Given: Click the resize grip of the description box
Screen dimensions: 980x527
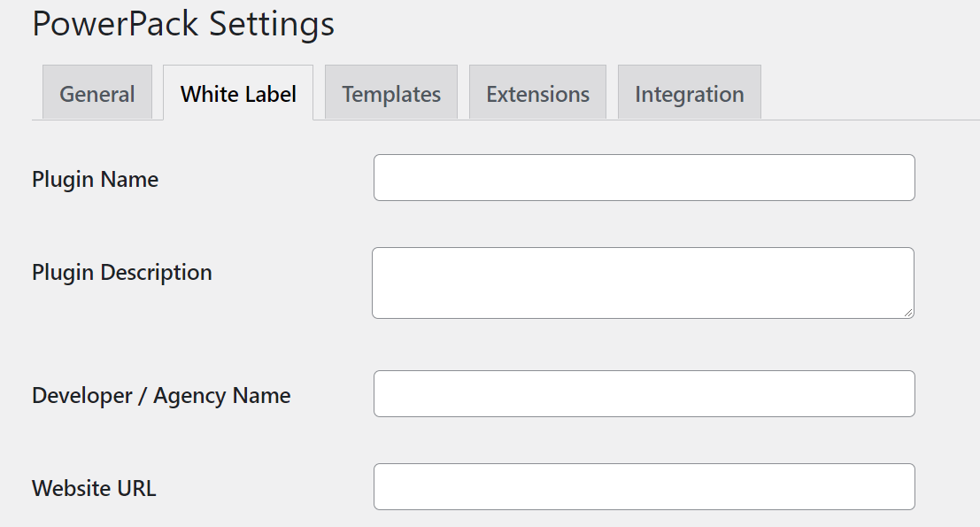Looking at the screenshot, I should tap(909, 314).
